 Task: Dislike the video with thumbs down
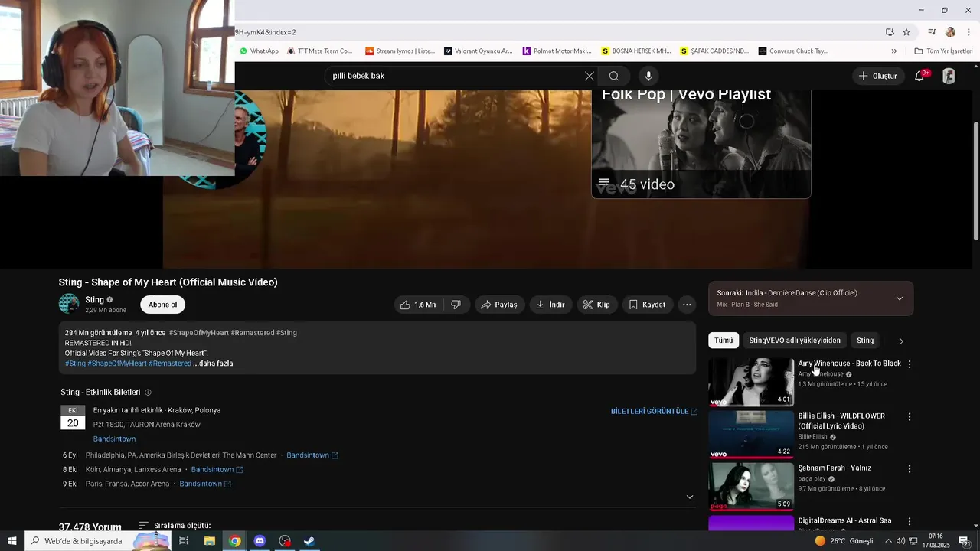tap(456, 305)
